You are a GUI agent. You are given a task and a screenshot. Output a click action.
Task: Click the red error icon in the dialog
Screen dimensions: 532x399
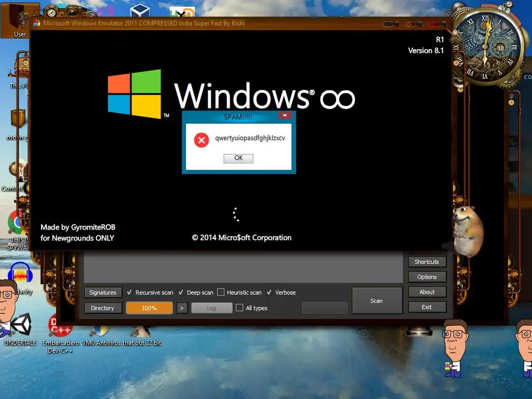(x=202, y=140)
